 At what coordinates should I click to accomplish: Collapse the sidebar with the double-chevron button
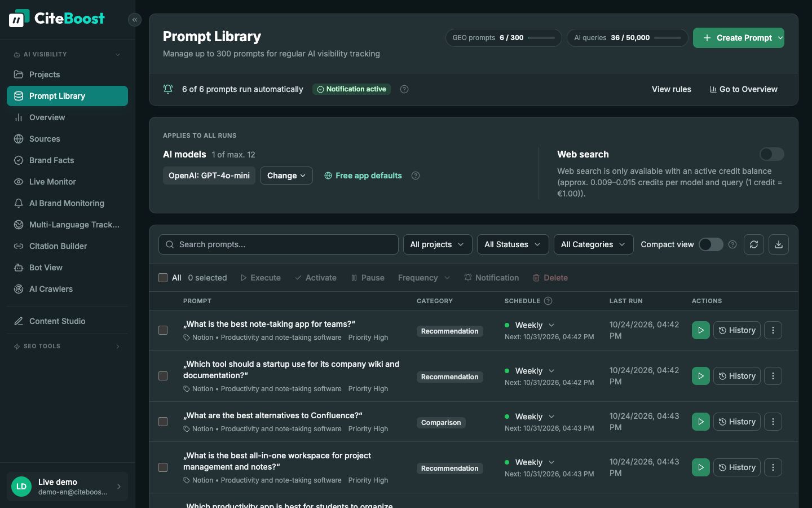135,20
